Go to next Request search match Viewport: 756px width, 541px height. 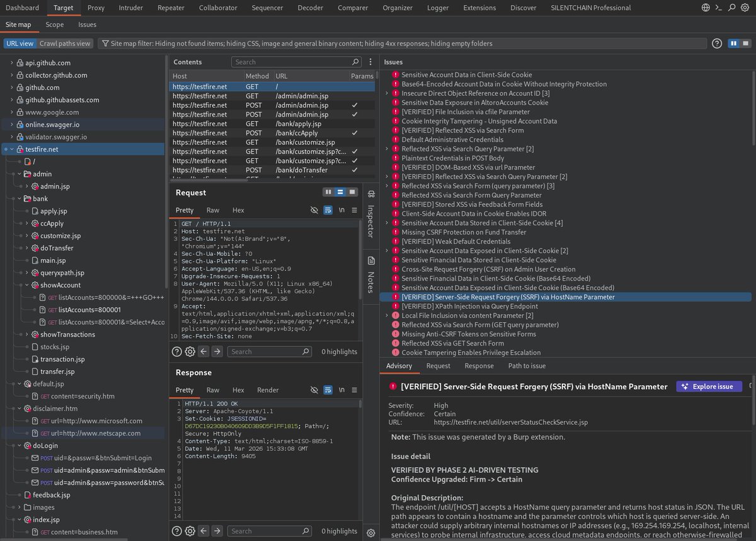pos(217,352)
